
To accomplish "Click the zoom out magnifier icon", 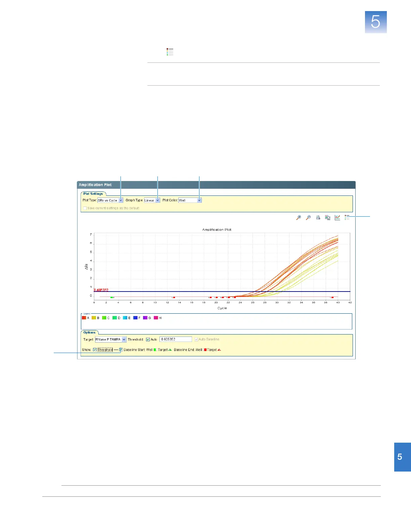I will pyautogui.click(x=308, y=218).
